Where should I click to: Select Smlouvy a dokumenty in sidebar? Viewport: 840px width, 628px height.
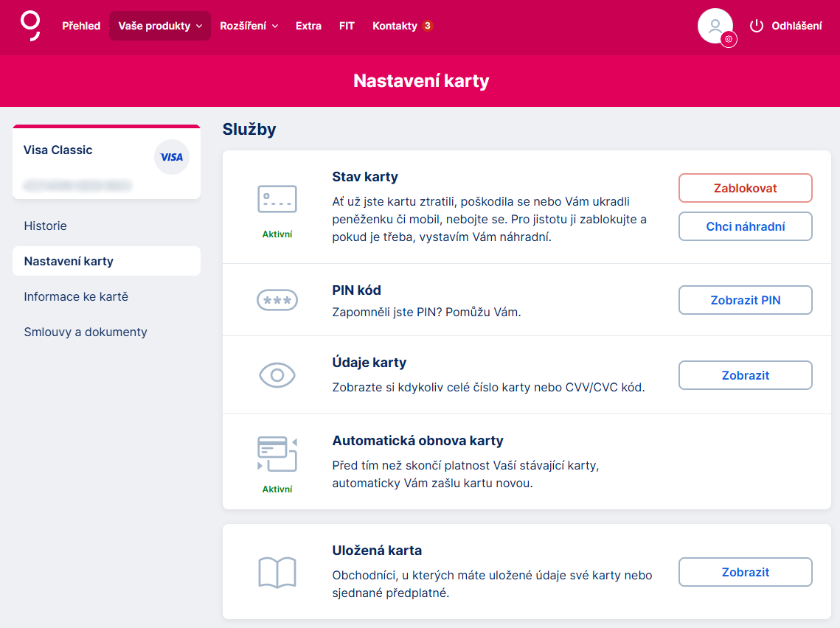[86, 332]
